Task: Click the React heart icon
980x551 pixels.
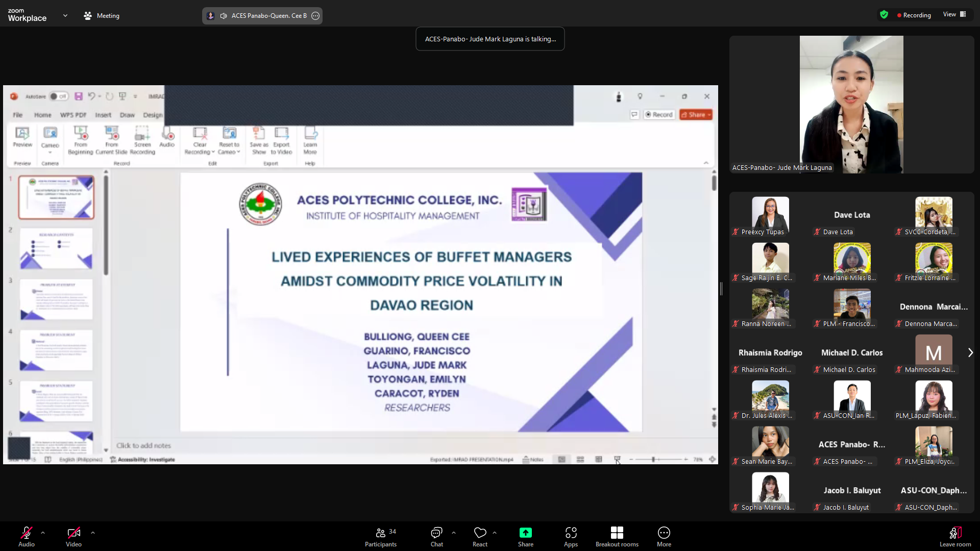Action: pos(480,533)
